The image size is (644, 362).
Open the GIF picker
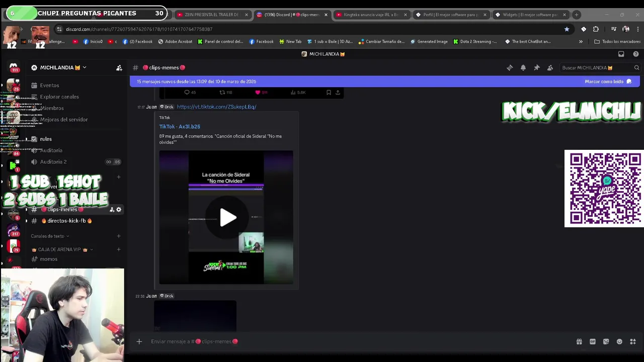click(x=593, y=341)
